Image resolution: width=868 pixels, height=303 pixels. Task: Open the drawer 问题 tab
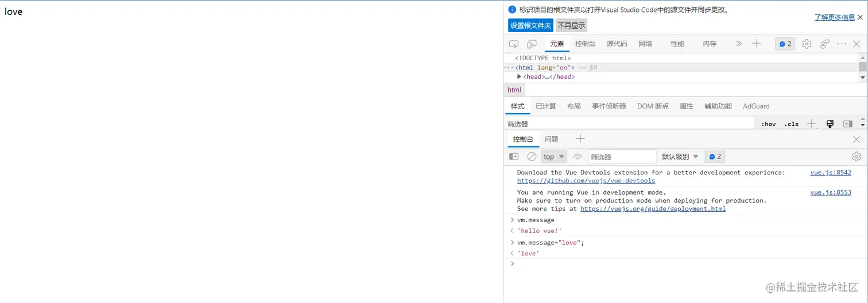pyautogui.click(x=552, y=139)
